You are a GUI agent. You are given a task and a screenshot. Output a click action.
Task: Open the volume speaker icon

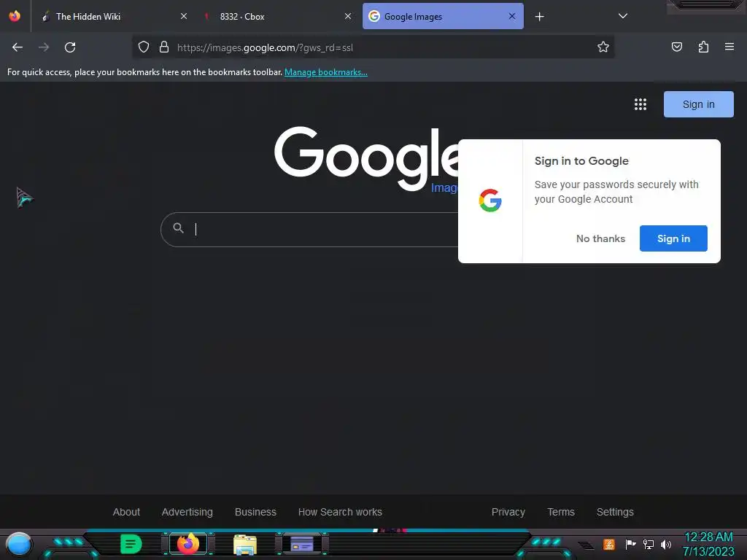[x=666, y=544]
